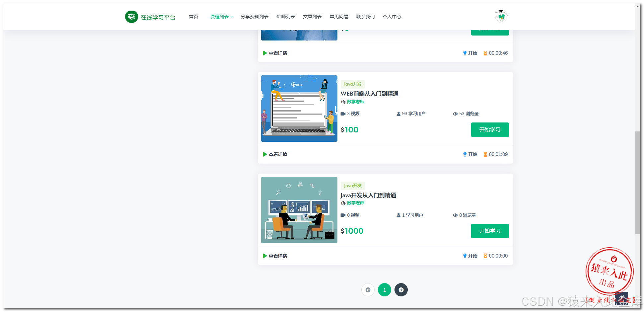Click 开始学习 on the WEB前端 course
This screenshot has height=312, width=644.
coord(490,130)
